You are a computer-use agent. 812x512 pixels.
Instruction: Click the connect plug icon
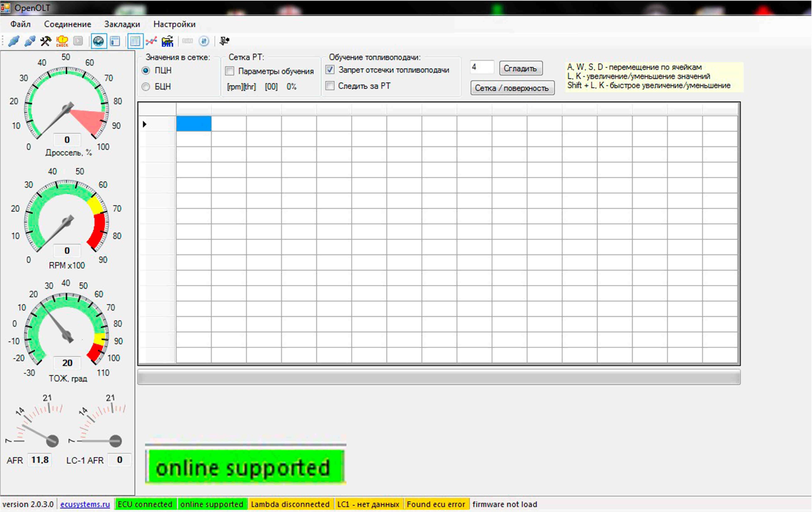click(x=14, y=41)
